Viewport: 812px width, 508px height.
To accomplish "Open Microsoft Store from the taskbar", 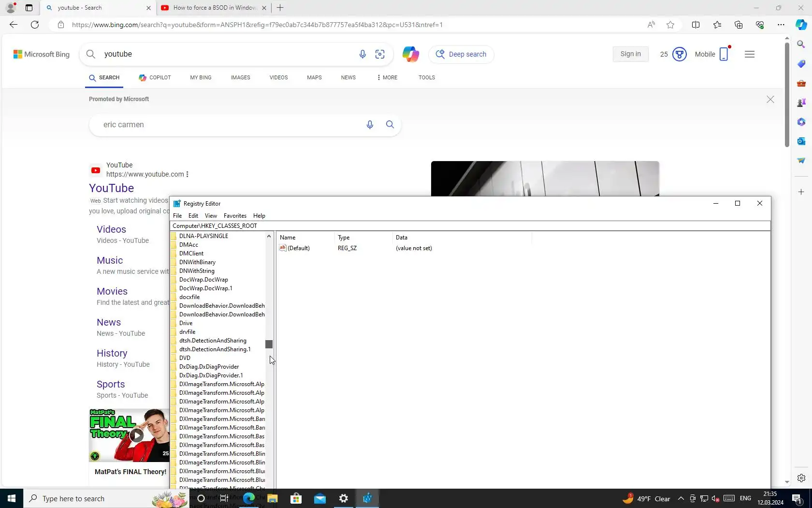I will pos(296,498).
